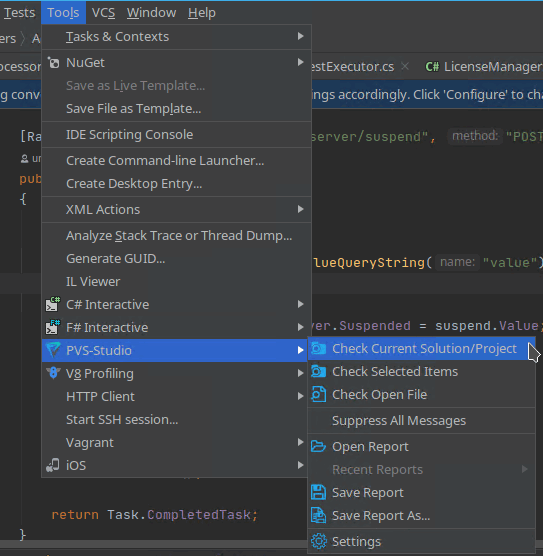Expand the Vagrant submenu arrow
The height and width of the screenshot is (556, 543).
pos(300,442)
